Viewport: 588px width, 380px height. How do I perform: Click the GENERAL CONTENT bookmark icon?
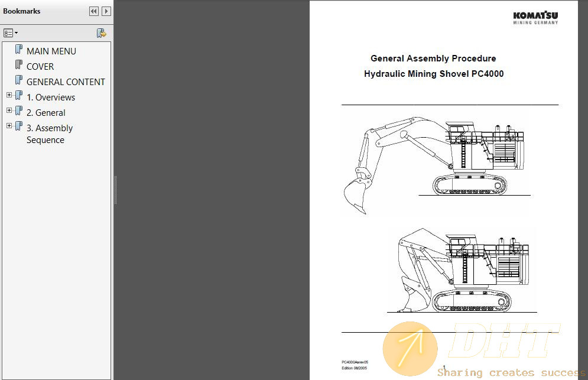click(x=19, y=80)
